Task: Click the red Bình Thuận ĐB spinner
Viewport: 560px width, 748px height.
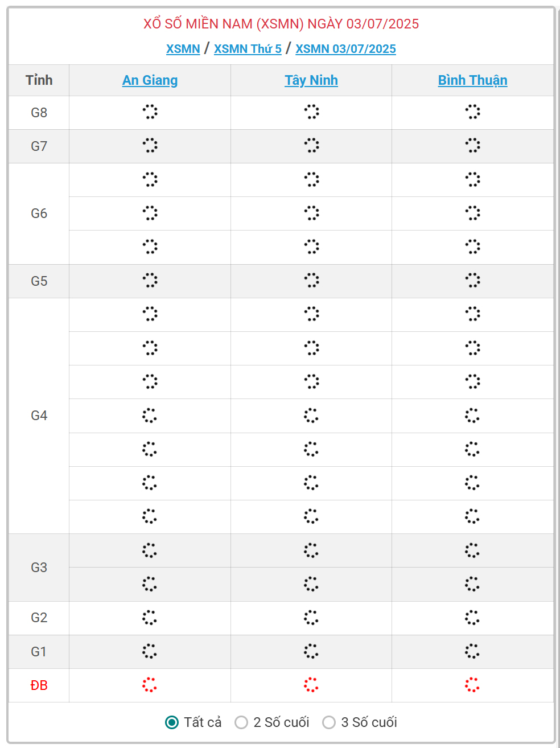Action: (472, 685)
